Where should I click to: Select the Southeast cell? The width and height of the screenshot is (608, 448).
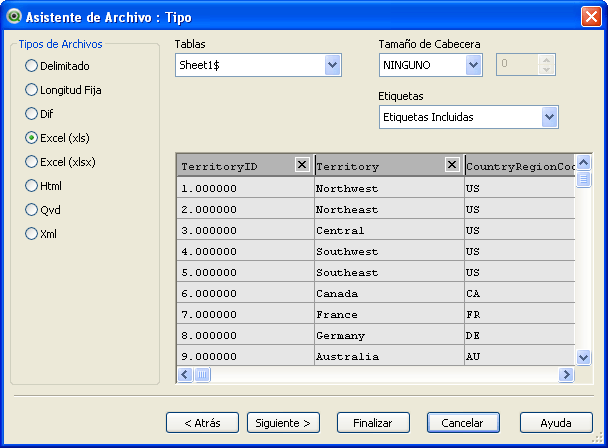pos(389,272)
